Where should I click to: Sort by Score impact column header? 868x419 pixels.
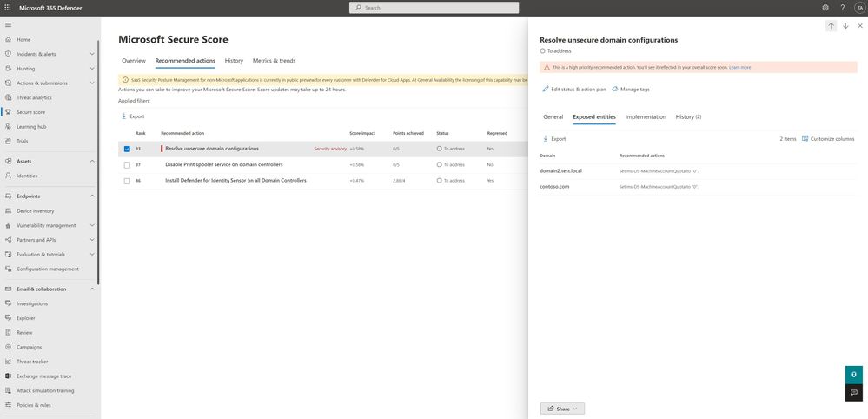[362, 133]
